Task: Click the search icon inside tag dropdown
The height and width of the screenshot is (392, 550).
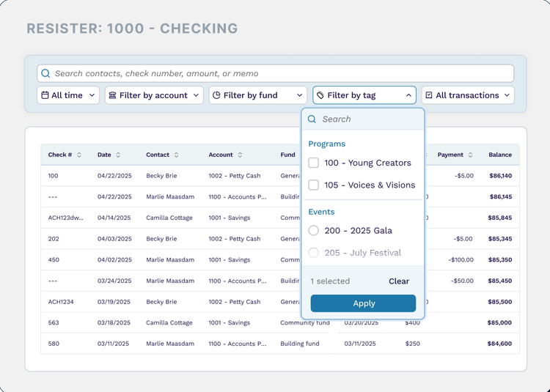Action: (312, 119)
